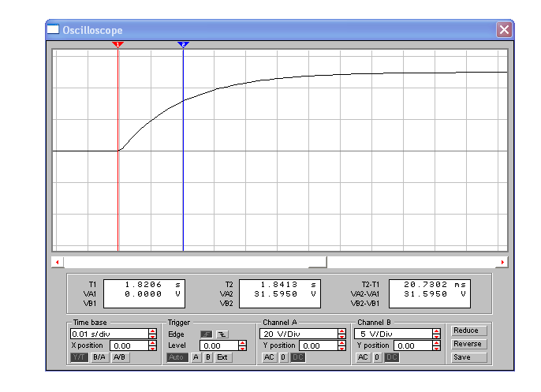Click the Channel A Y position field
Screen dimensions: 541x392
[x=319, y=345]
